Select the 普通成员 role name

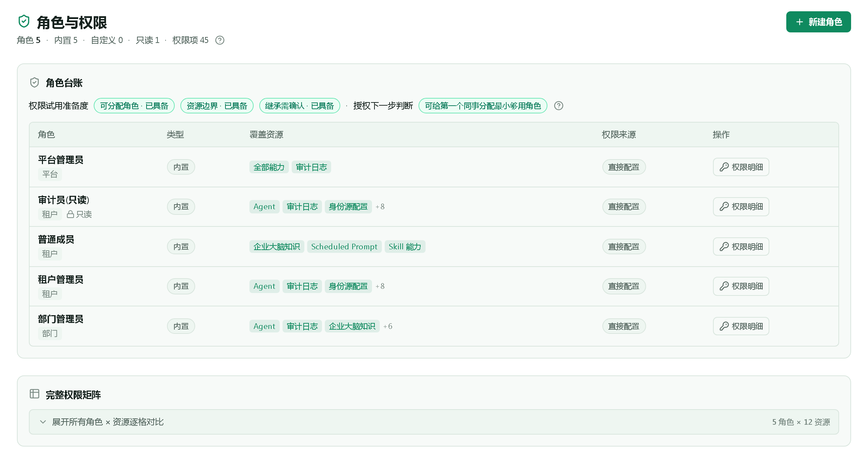point(56,239)
